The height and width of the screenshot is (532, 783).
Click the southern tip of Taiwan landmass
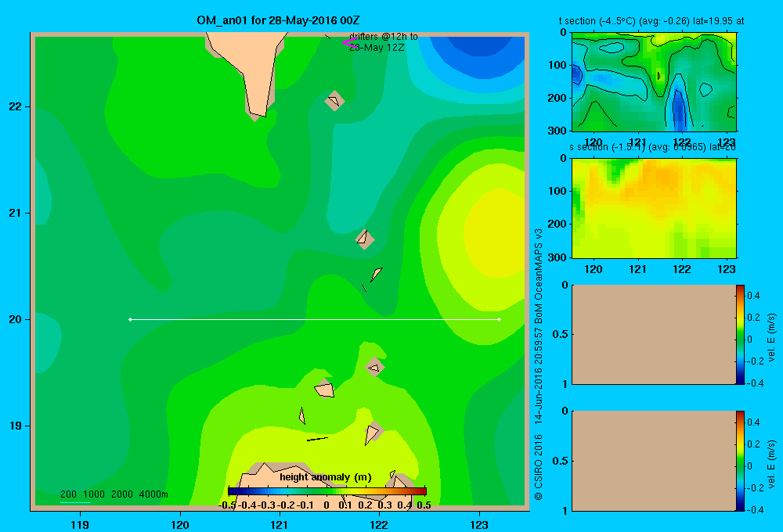(x=258, y=114)
